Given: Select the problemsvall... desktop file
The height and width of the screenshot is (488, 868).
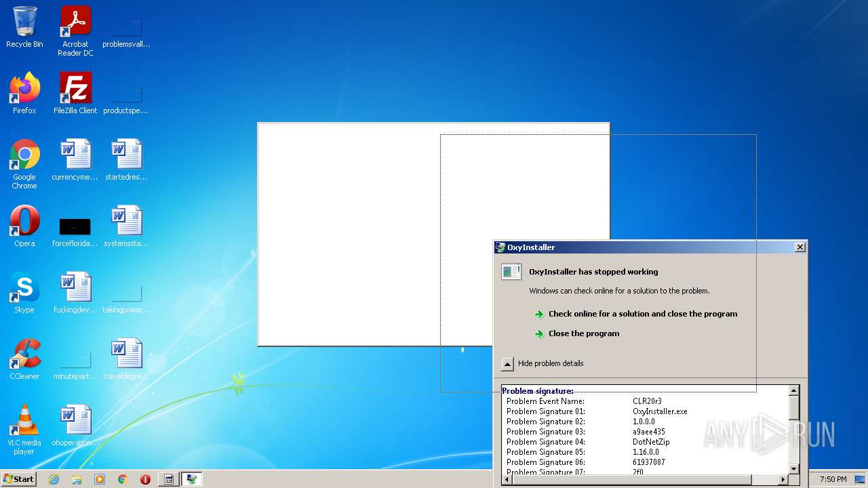Looking at the screenshot, I should pyautogui.click(x=126, y=28).
